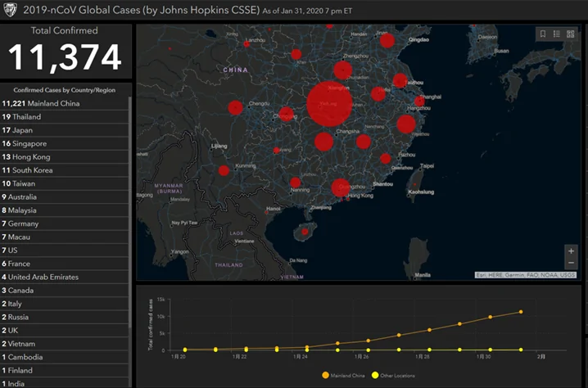Show the map legend list icon
Viewport: 588px width, 388px height.
point(556,34)
